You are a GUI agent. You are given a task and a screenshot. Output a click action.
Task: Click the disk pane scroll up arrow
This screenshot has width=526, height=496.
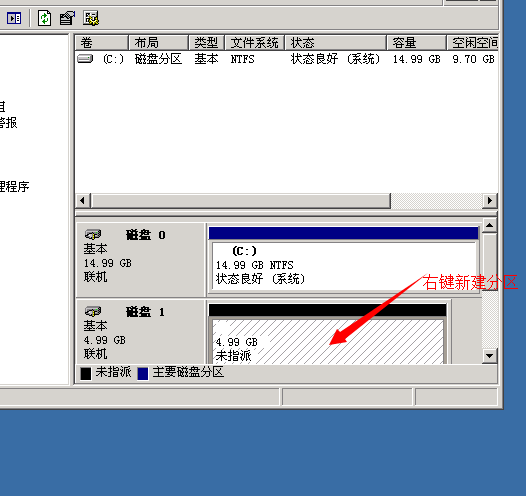pos(489,225)
